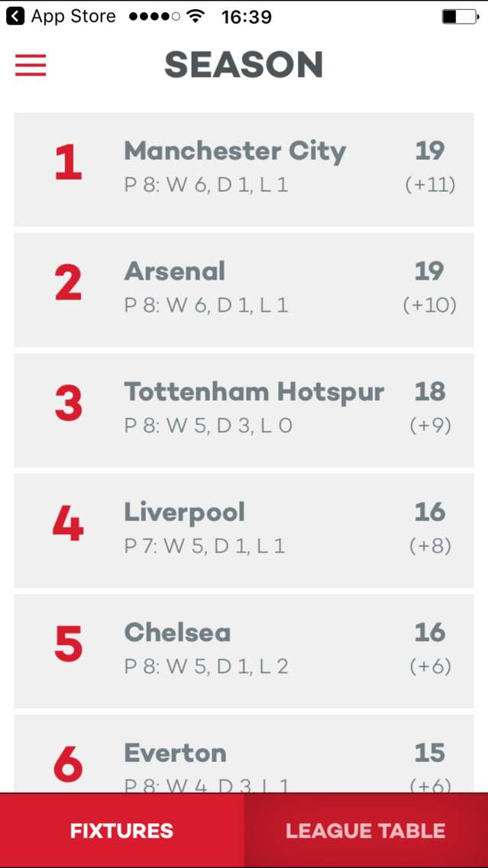Tap the Wi-Fi status icon
Viewport: 488px width, 868px height.
196,17
